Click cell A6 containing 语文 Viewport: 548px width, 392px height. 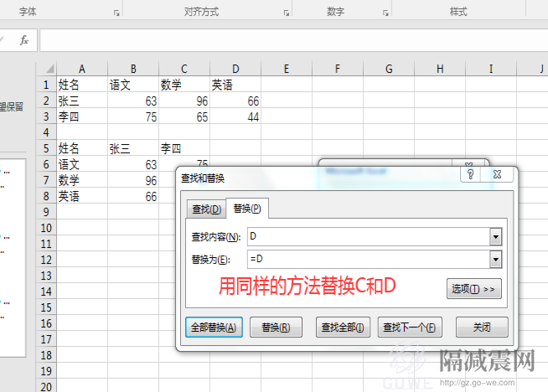[82, 164]
